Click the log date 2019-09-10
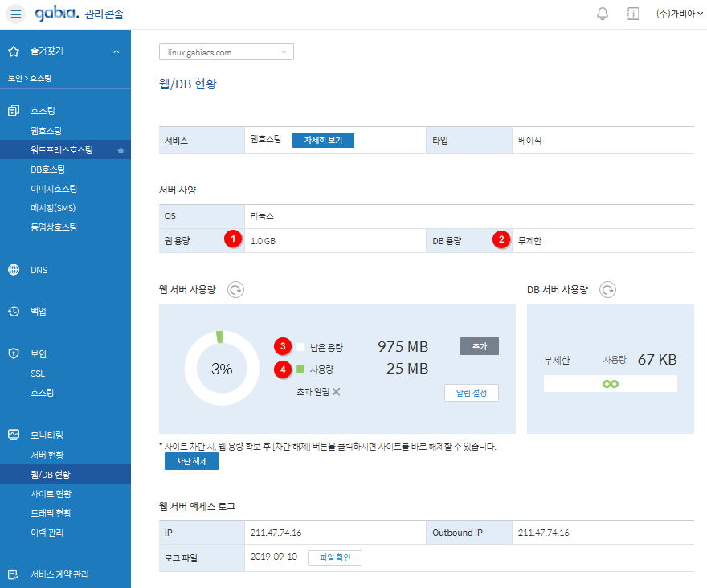This screenshot has width=707, height=588. point(274,557)
